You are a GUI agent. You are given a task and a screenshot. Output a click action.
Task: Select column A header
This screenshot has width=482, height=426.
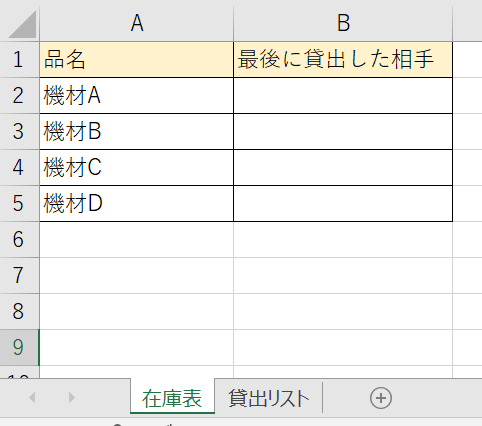pyautogui.click(x=137, y=24)
